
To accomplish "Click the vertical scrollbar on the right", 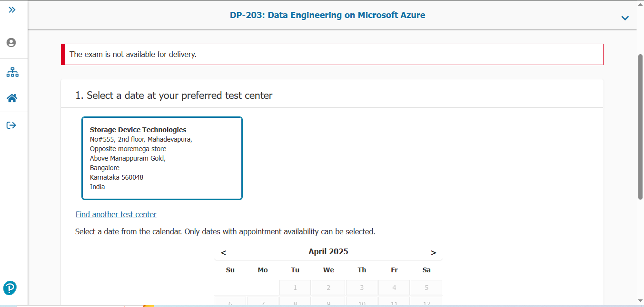I will point(640,126).
